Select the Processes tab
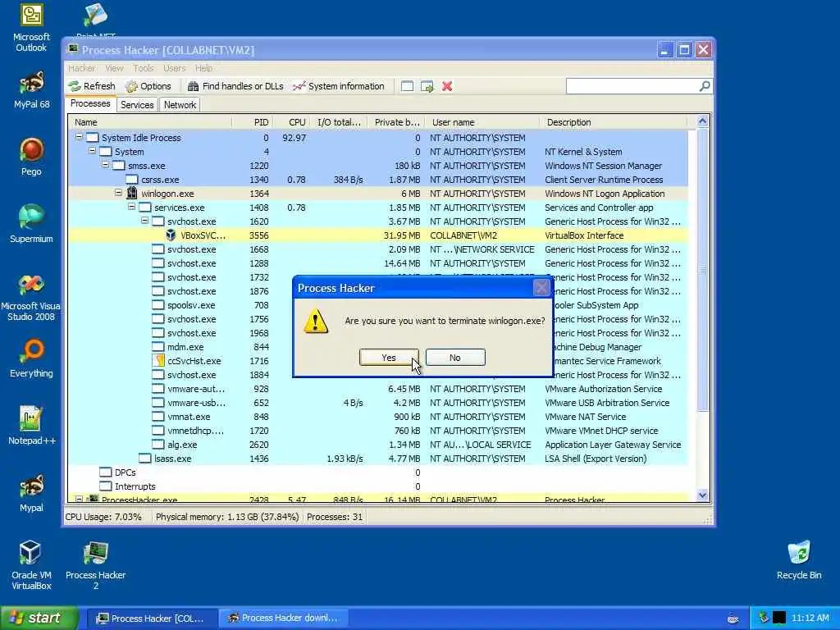 90,104
